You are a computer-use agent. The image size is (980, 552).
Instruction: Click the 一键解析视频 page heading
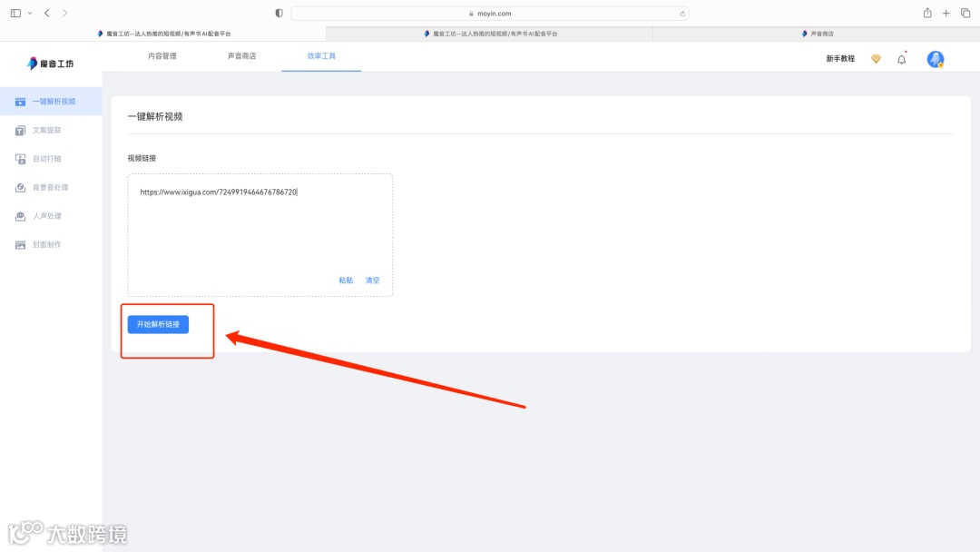click(155, 117)
